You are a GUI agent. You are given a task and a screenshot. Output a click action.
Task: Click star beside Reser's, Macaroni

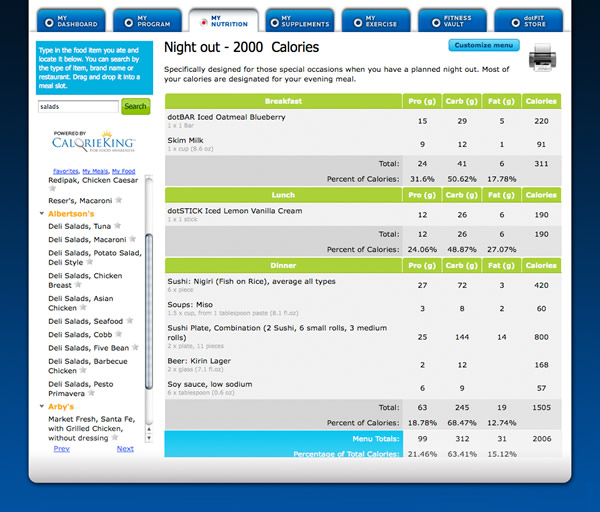(x=117, y=200)
